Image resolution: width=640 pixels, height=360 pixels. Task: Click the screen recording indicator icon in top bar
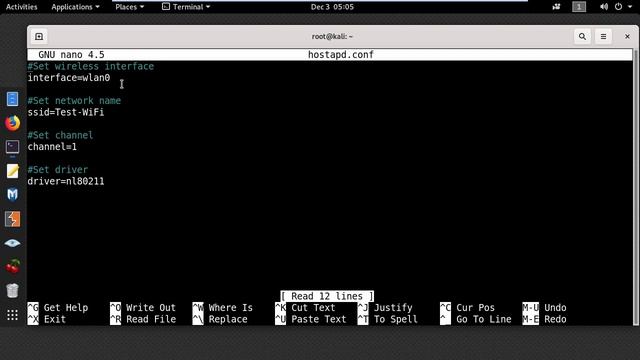pos(556,7)
